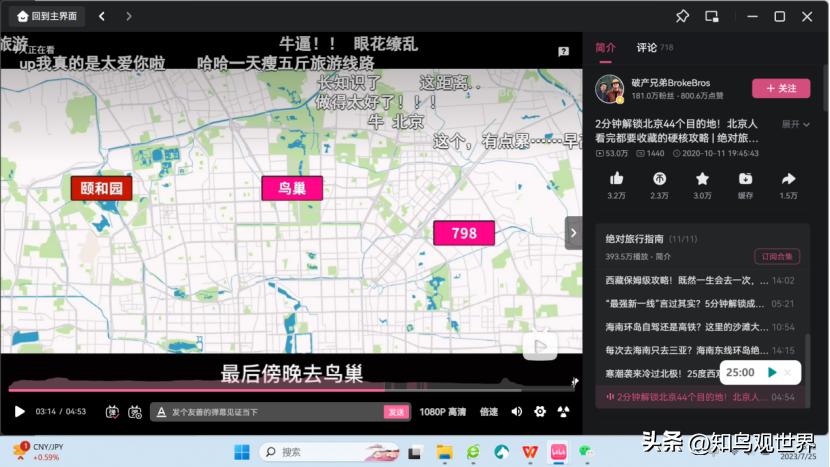
Task: Click the taskbar search box
Action: coord(329,452)
